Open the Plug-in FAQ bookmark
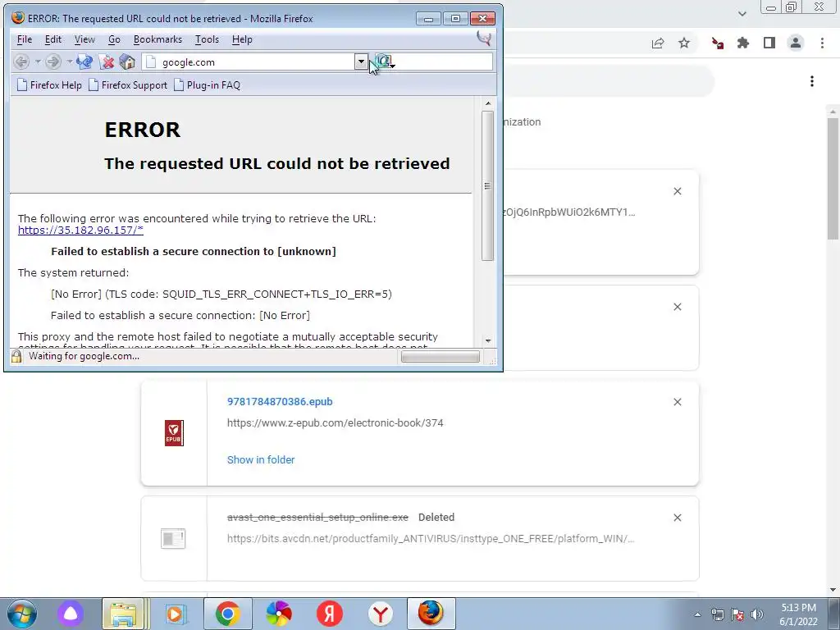The height and width of the screenshot is (630, 840). pos(208,85)
